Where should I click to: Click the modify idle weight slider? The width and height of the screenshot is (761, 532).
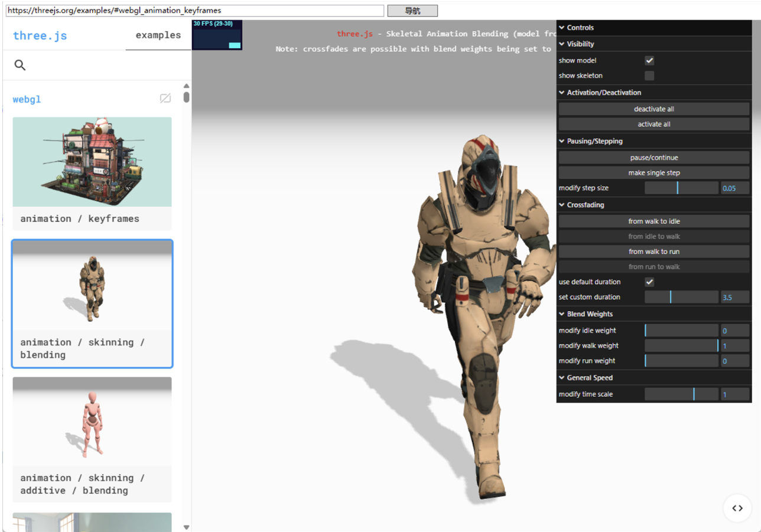[x=681, y=331]
